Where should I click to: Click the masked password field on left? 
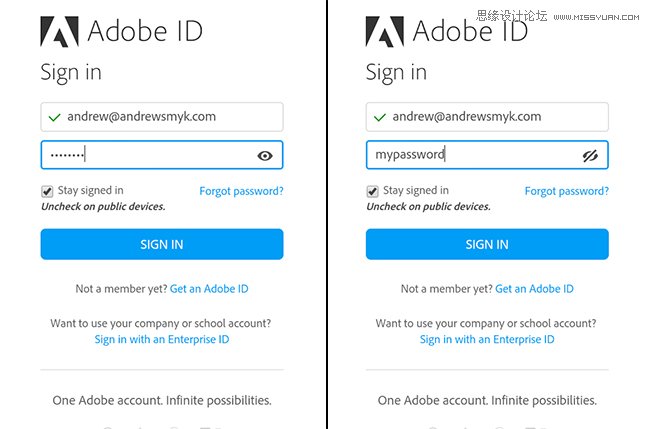pos(162,155)
